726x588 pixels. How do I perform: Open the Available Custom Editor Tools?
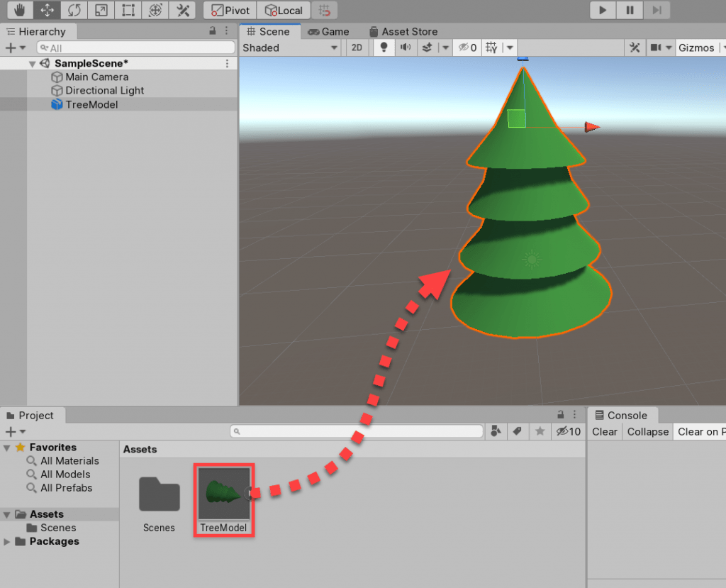tap(181, 10)
